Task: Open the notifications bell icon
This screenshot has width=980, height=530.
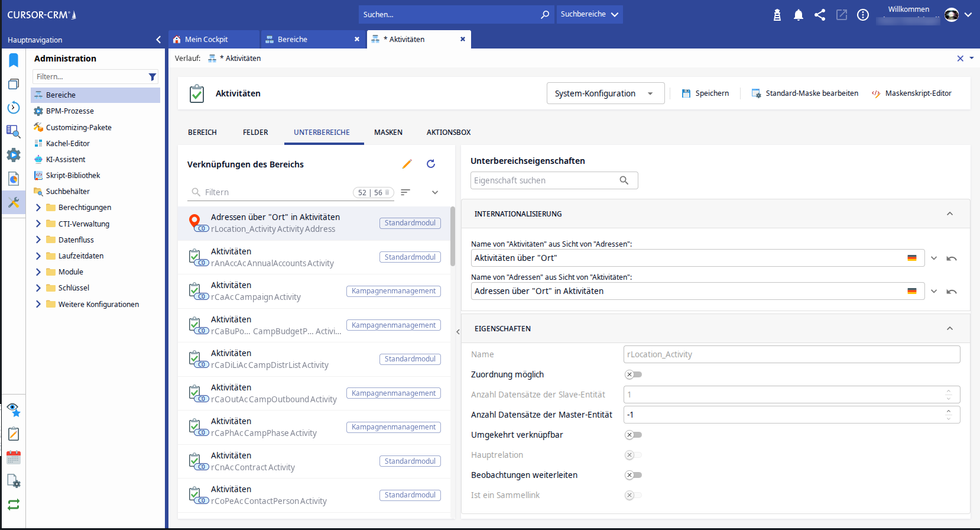Action: pyautogui.click(x=798, y=15)
